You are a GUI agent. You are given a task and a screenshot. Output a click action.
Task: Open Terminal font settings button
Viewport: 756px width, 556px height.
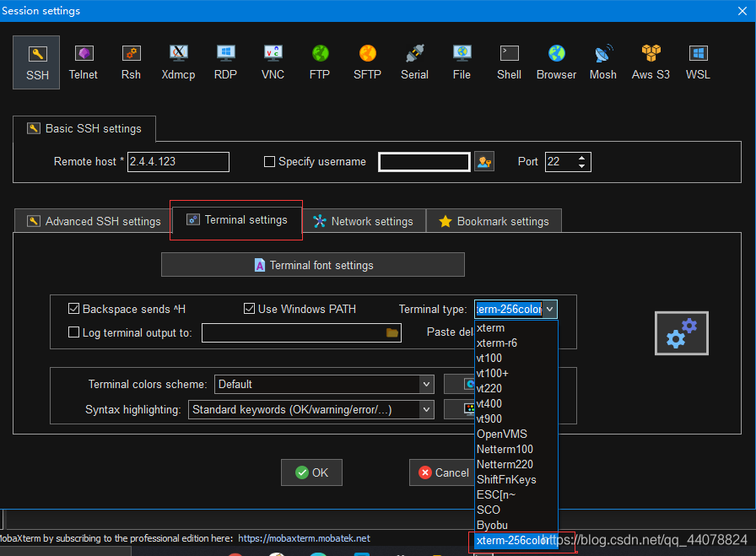coord(313,265)
